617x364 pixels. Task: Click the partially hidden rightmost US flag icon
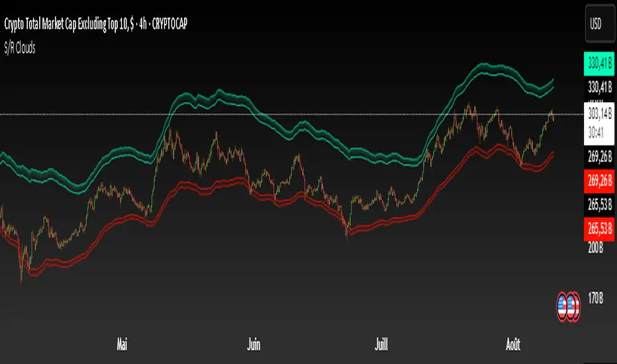[x=577, y=306]
